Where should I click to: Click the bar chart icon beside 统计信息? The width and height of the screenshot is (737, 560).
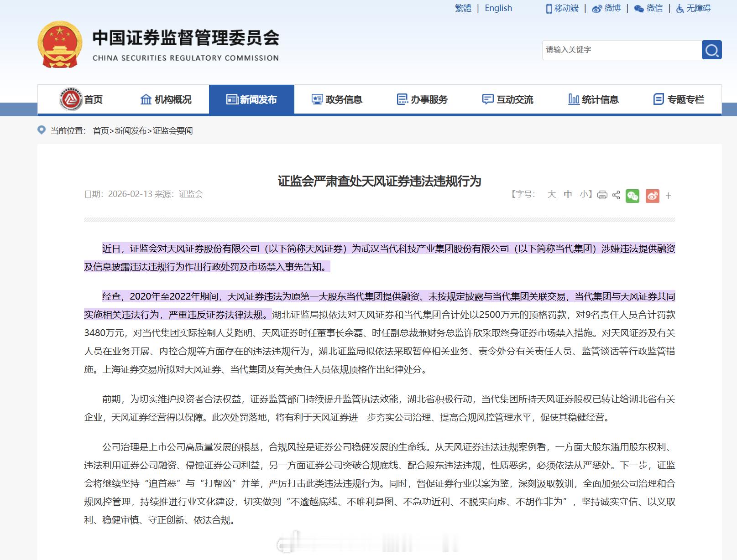coord(574,99)
